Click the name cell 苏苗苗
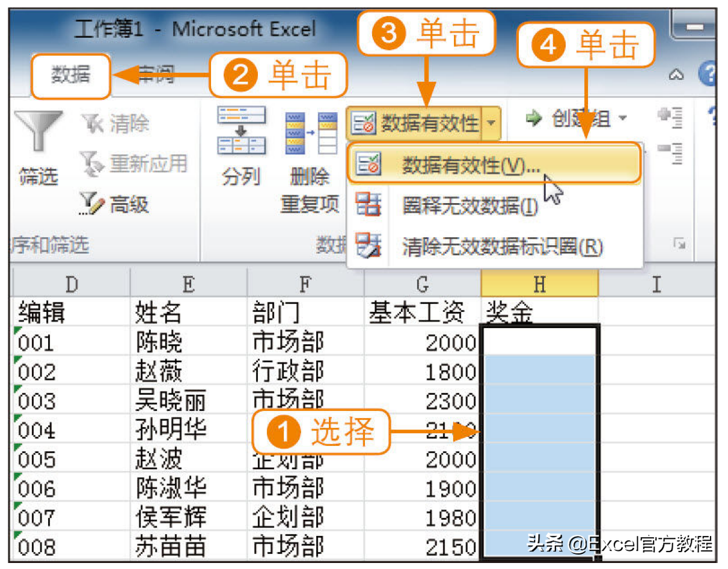 pyautogui.click(x=188, y=546)
